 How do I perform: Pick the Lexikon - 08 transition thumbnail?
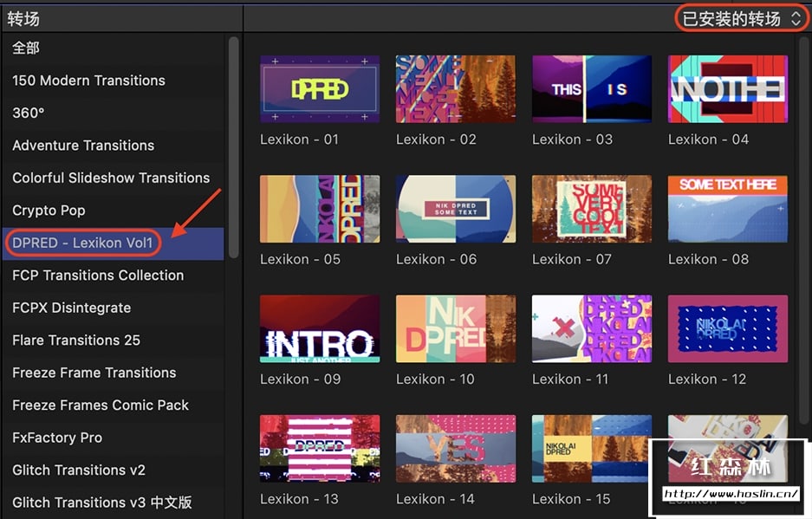click(728, 209)
